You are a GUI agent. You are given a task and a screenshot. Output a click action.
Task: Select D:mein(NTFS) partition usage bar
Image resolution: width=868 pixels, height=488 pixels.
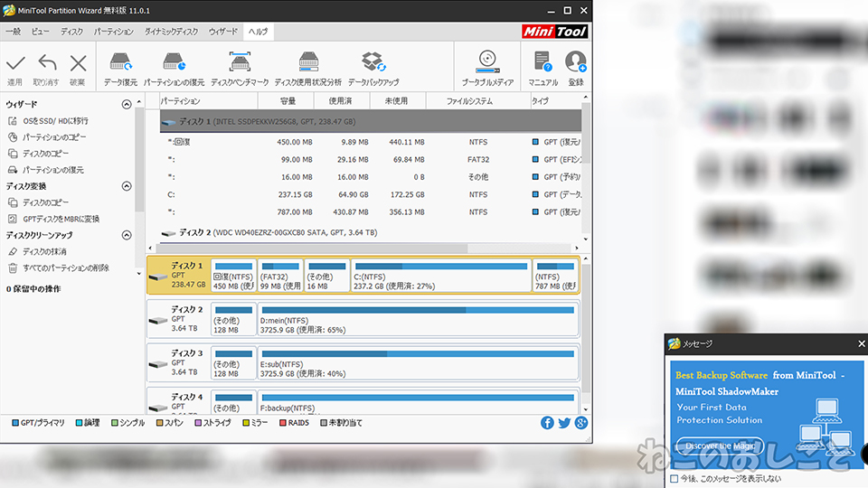418,310
